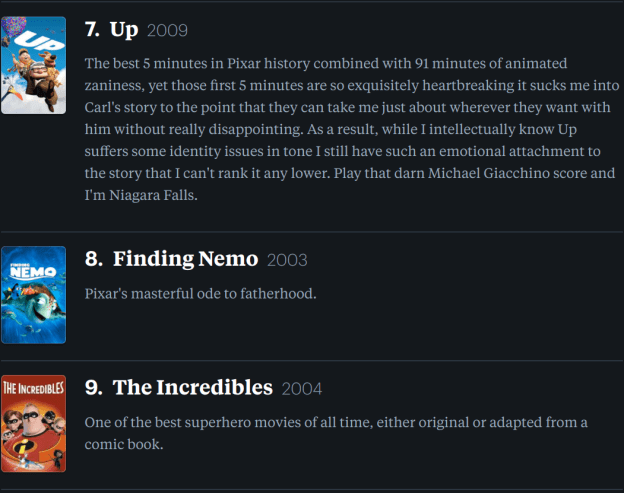The width and height of the screenshot is (624, 493).
Task: Click the "Up" film title link
Action: tap(125, 29)
